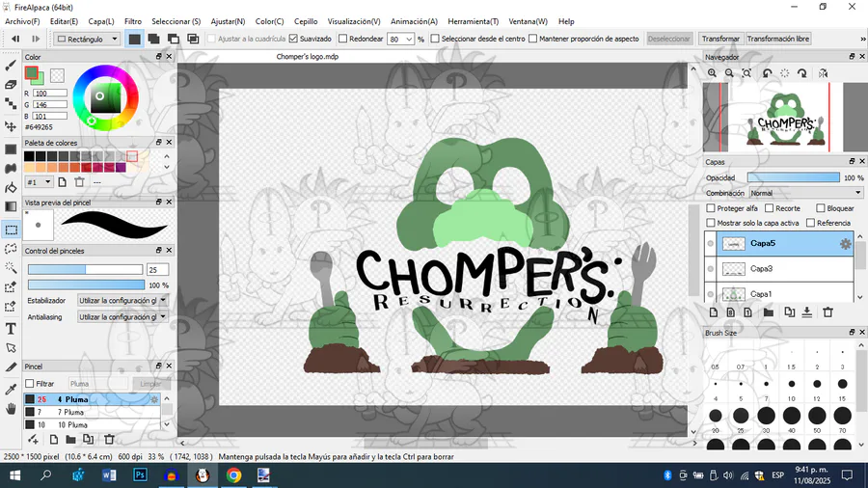Screen dimensions: 868x488
Task: Toggle Filtrar checkbox in Pincel panel
Action: tap(30, 384)
